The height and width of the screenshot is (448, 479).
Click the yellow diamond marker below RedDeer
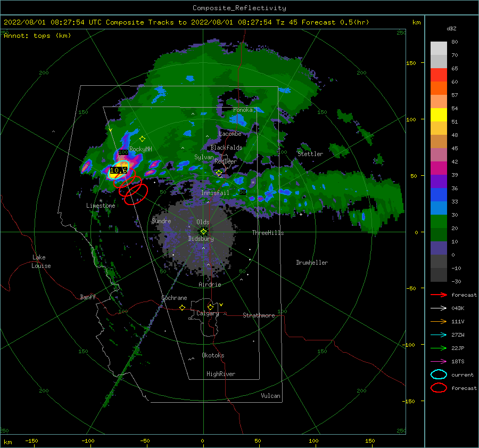[x=219, y=173]
